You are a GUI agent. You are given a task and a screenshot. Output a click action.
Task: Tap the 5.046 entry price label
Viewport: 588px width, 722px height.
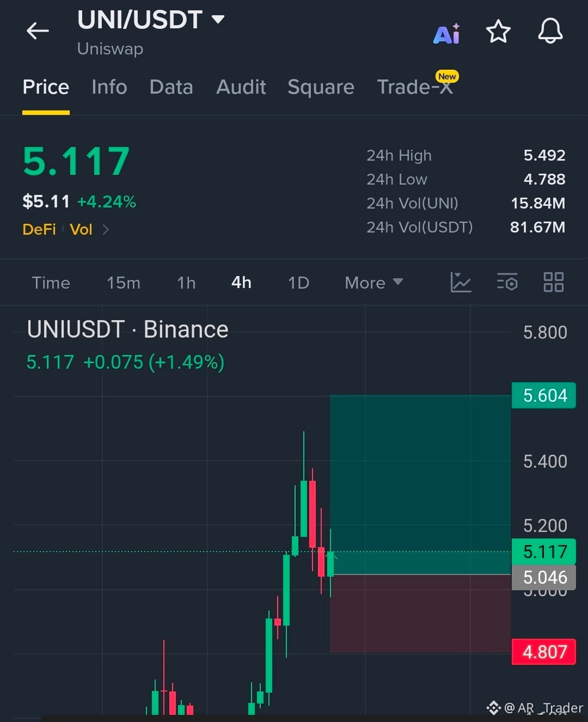(544, 577)
